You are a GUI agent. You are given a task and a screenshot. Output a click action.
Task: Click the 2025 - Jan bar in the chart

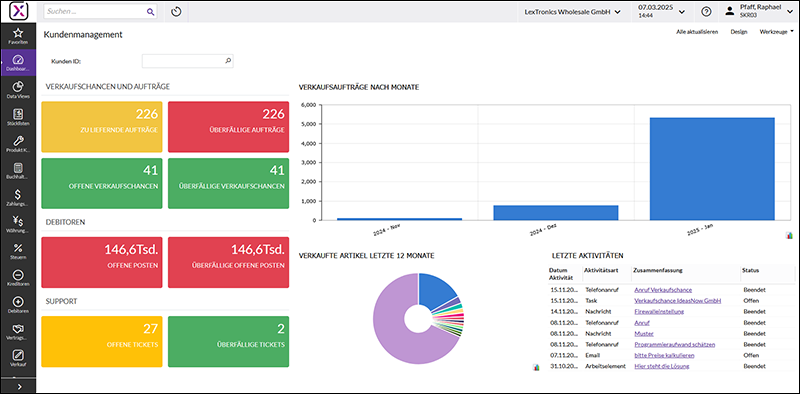point(712,169)
